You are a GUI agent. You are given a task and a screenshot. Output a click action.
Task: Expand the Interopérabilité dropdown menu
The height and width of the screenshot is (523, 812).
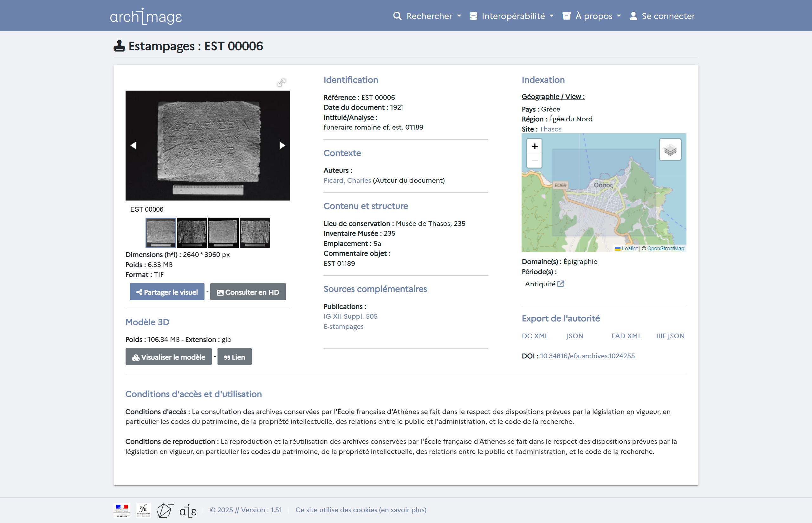[511, 16]
